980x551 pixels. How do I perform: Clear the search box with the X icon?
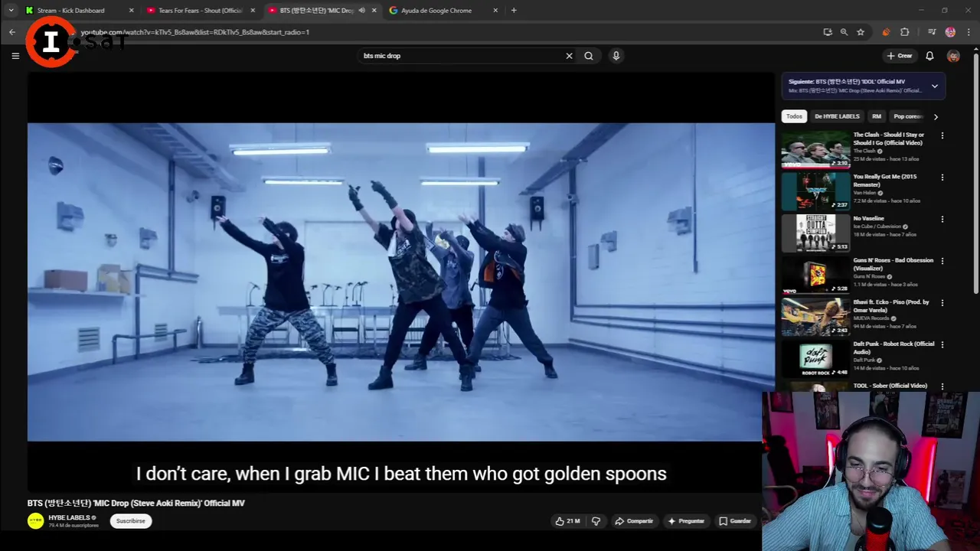point(569,56)
